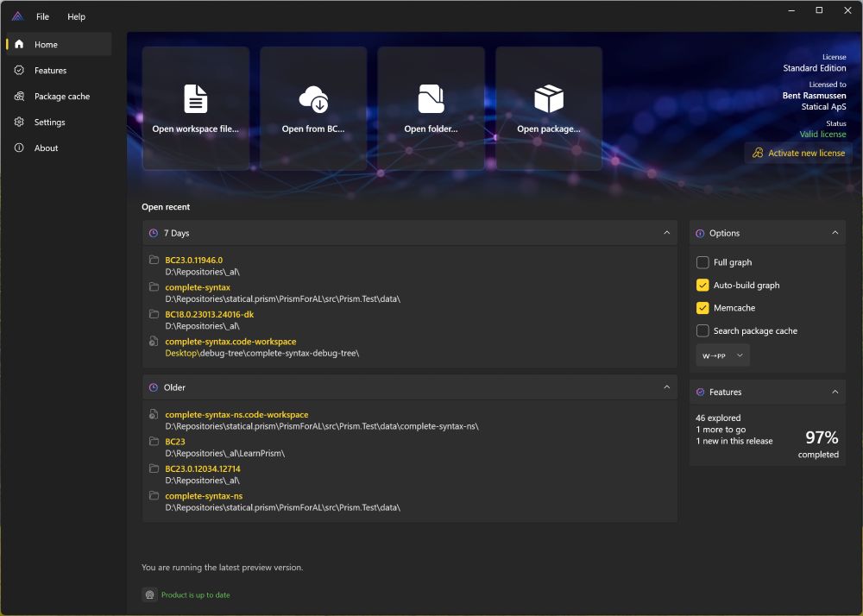863x616 pixels.
Task: Click the Open folder... label
Action: click(x=431, y=129)
